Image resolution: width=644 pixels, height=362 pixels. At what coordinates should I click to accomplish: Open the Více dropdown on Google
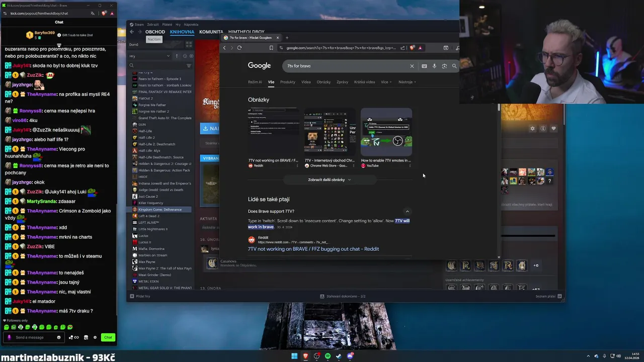pyautogui.click(x=386, y=82)
